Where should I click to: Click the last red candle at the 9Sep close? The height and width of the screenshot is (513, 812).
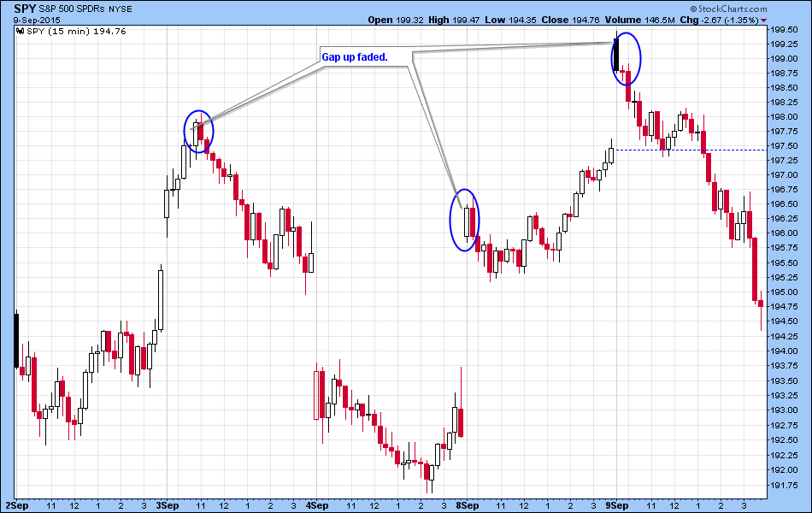pos(761,304)
